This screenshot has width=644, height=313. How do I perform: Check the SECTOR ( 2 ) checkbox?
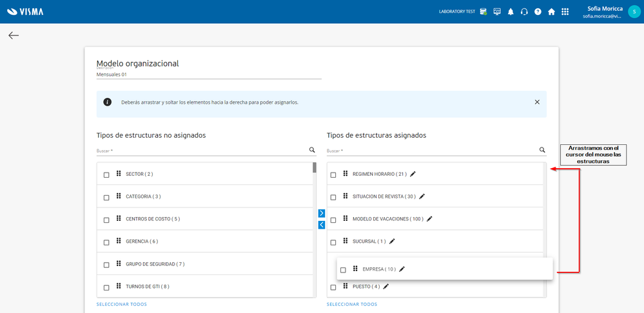[106, 175]
